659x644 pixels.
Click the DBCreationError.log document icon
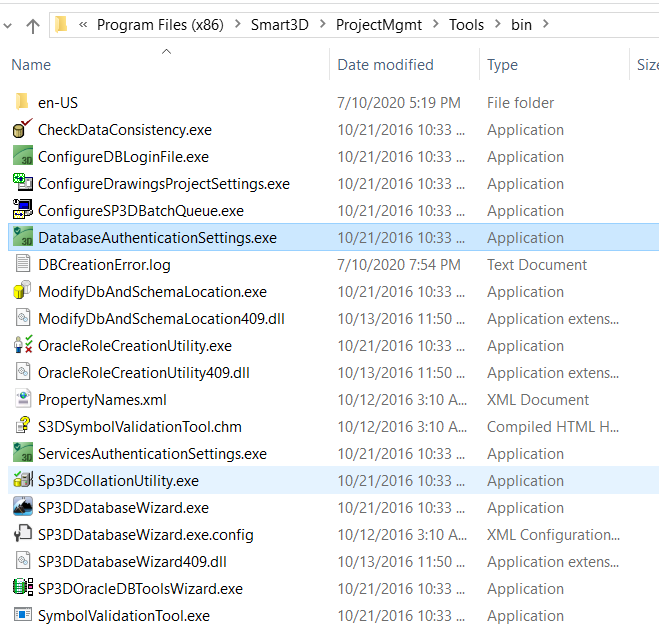pos(23,264)
